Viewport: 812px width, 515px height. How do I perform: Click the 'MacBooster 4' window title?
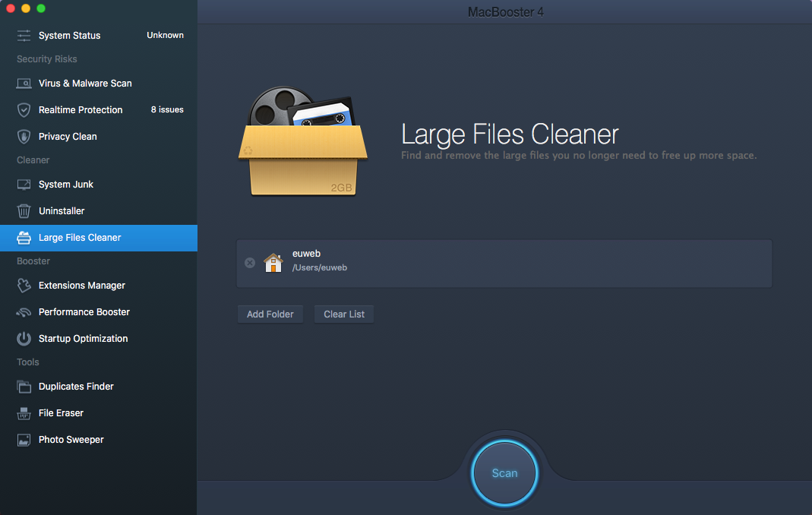coord(505,12)
